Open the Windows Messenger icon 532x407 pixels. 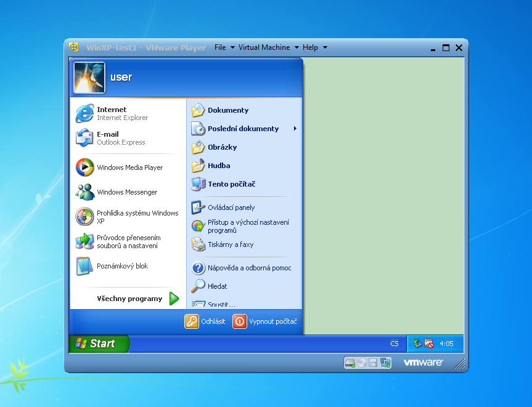(x=84, y=192)
